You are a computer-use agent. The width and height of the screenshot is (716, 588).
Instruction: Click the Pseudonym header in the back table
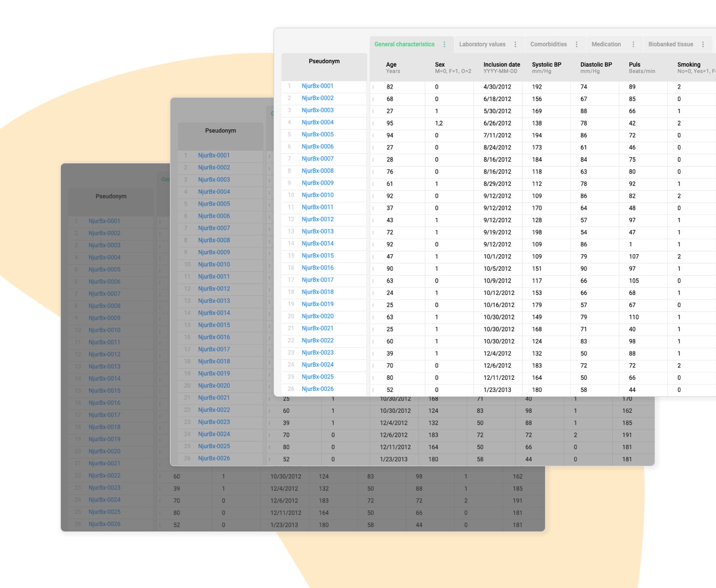(x=111, y=196)
